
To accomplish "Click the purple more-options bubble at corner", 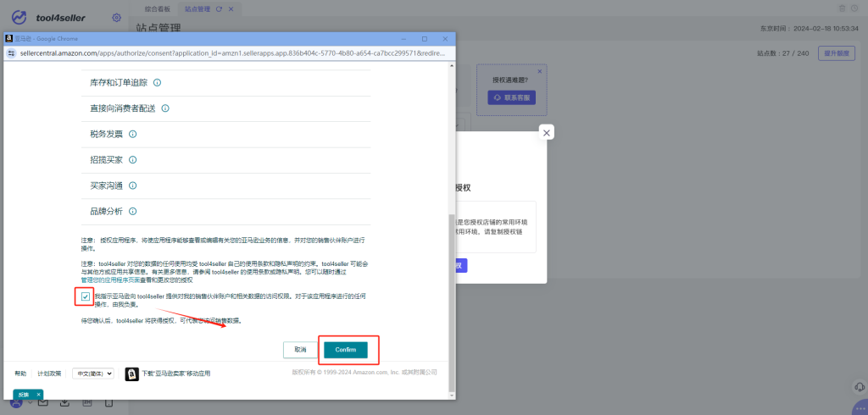I will coord(860,408).
